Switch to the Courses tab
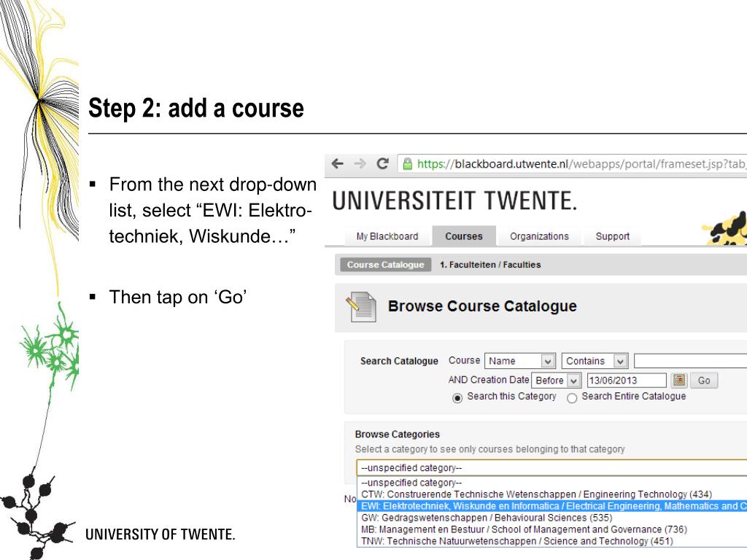The height and width of the screenshot is (560, 747). pyautogui.click(x=463, y=236)
